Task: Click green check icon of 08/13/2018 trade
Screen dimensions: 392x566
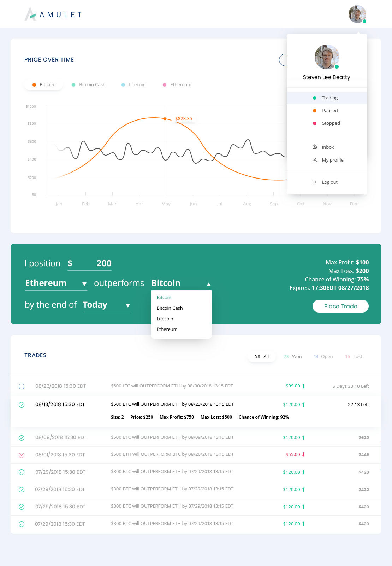Action: click(22, 405)
